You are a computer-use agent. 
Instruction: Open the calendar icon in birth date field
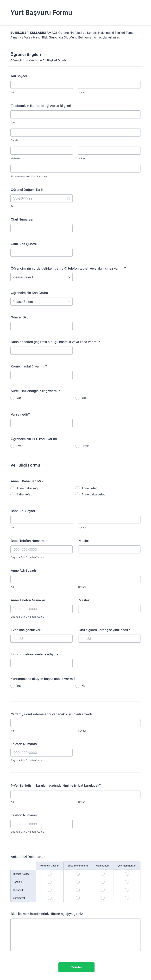tap(69, 198)
